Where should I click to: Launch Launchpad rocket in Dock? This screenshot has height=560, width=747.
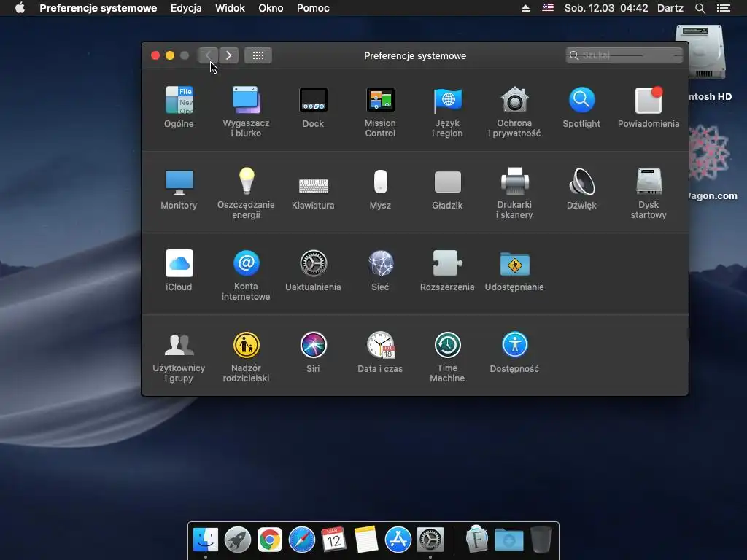[x=238, y=540]
